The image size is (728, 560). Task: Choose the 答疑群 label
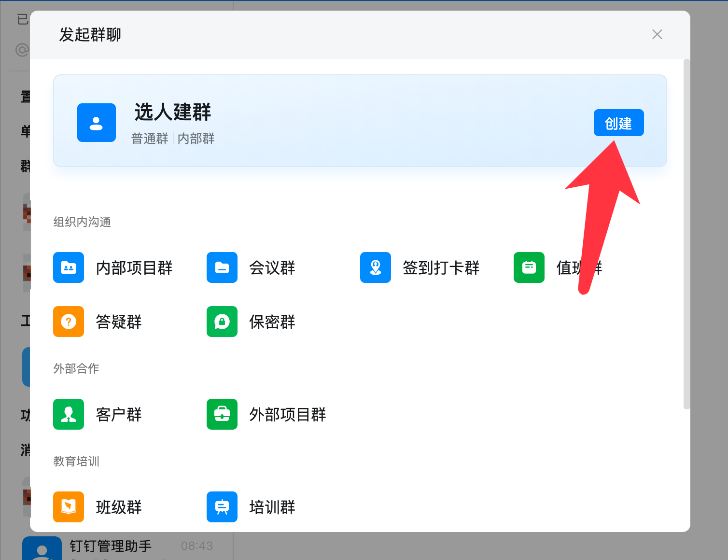[x=119, y=322]
